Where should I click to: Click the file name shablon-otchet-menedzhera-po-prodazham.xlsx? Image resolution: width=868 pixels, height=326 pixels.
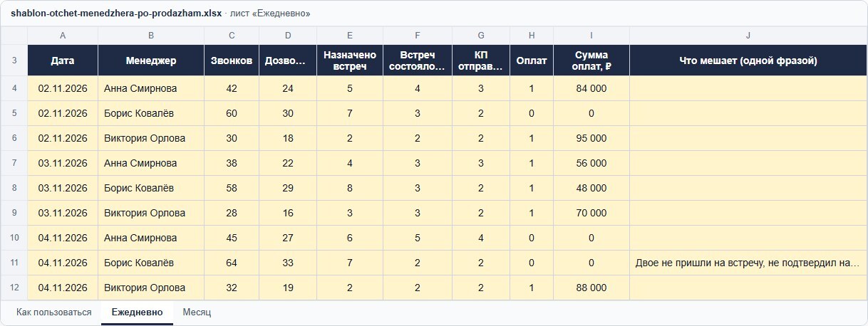click(x=116, y=14)
